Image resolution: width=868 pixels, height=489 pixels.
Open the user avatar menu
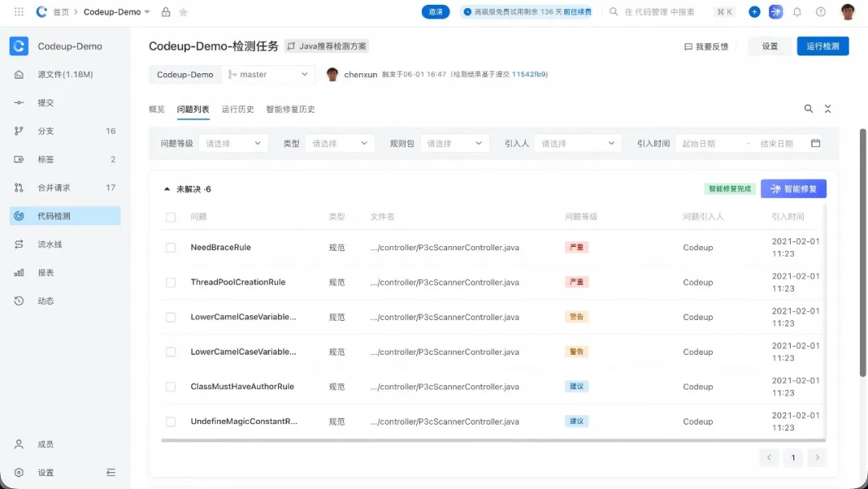[x=848, y=11]
